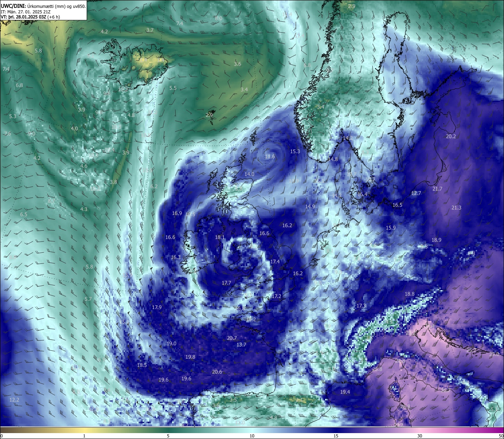
Task: Click the 16.5 value label in the Baltic
Action: tap(397, 205)
